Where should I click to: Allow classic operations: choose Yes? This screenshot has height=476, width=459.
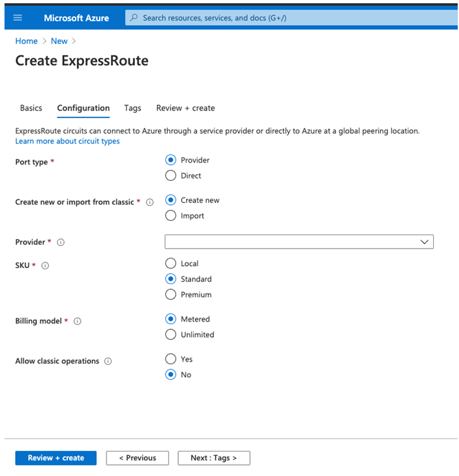click(x=170, y=359)
